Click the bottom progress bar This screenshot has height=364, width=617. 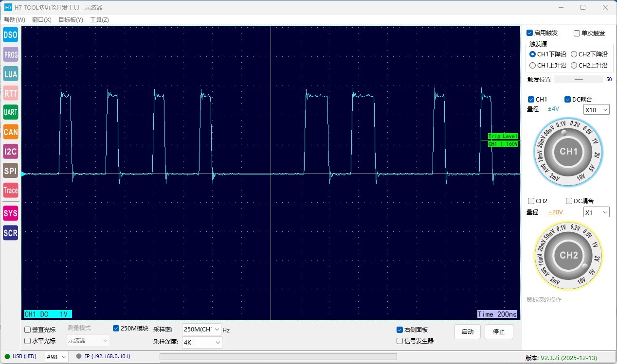[x=278, y=357]
